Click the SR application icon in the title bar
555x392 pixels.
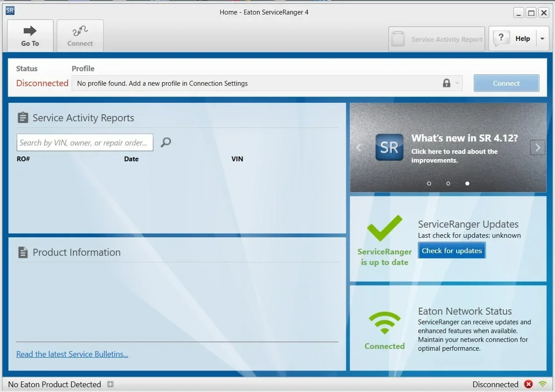click(x=10, y=11)
